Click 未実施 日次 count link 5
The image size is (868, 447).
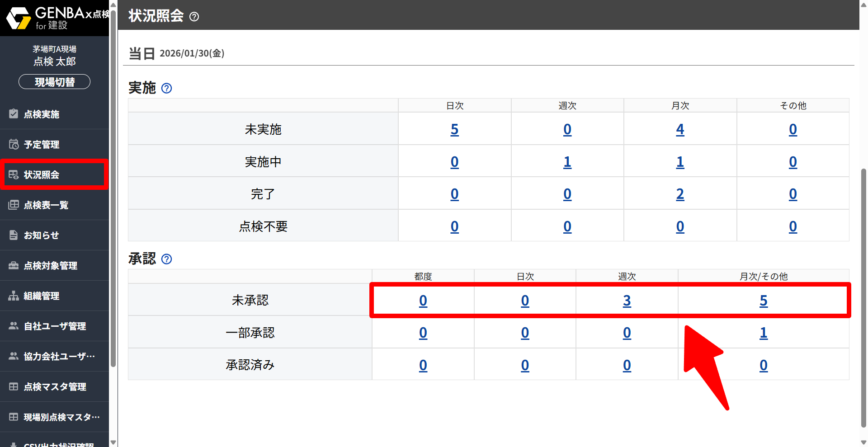tap(454, 130)
